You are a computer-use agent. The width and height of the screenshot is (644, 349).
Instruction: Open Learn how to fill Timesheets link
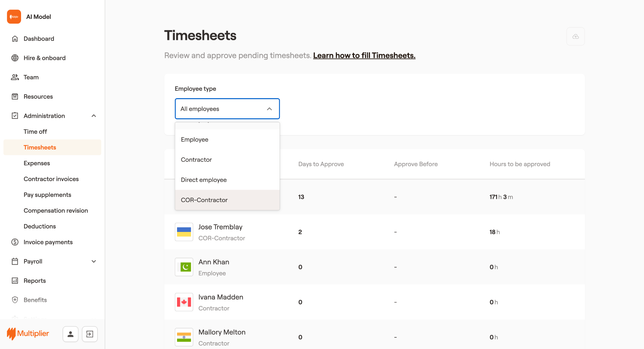pyautogui.click(x=364, y=55)
